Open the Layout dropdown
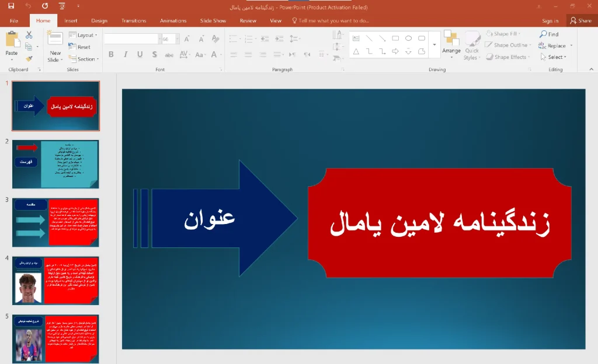Viewport: 598px width, 364px height. (83, 35)
